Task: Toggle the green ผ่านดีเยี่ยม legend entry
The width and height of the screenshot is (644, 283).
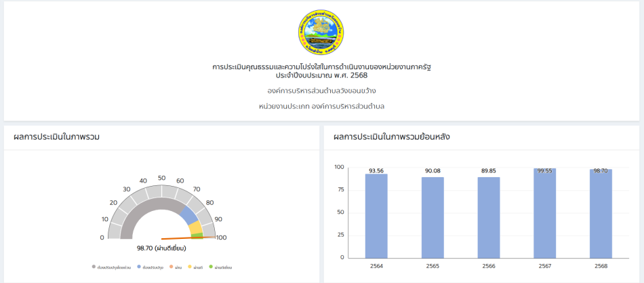Action: 220,267
